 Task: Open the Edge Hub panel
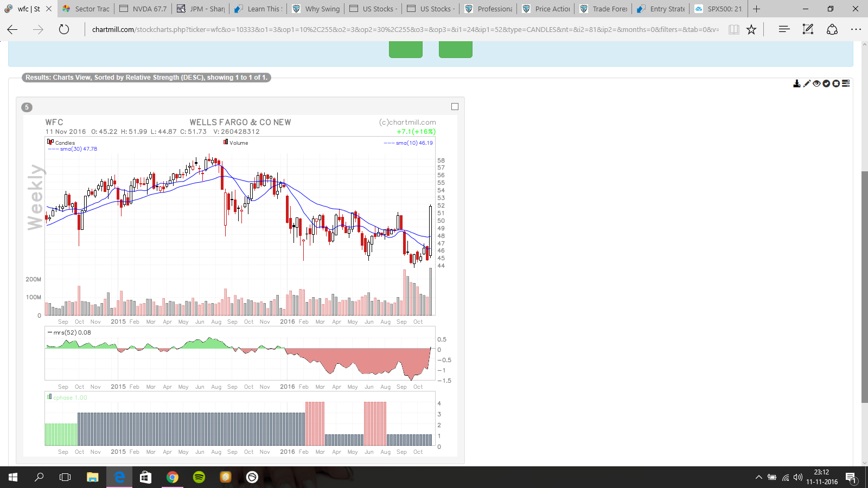click(784, 30)
